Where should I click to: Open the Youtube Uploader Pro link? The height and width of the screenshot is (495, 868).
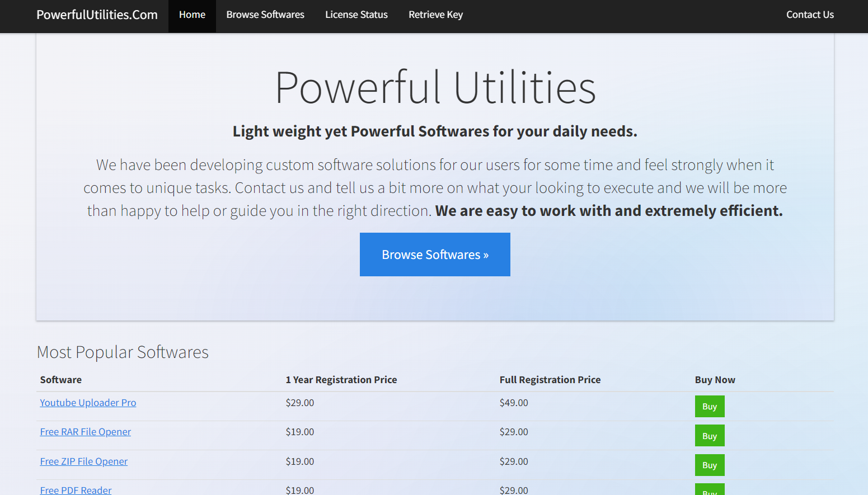(88, 403)
